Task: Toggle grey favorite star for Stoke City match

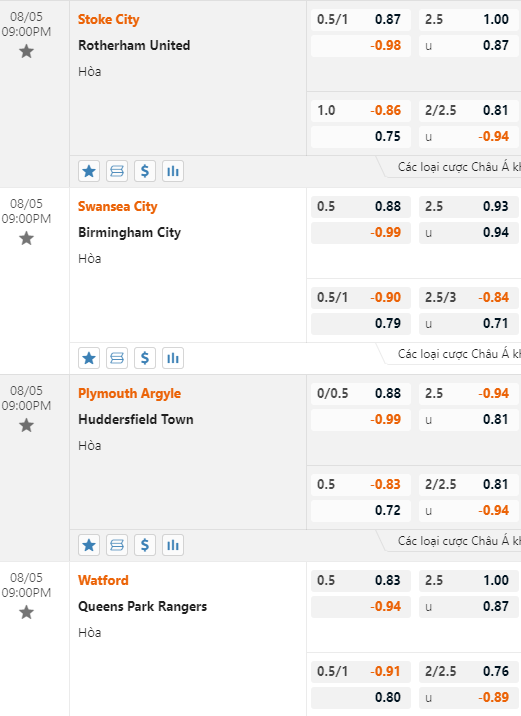Action: 26,51
